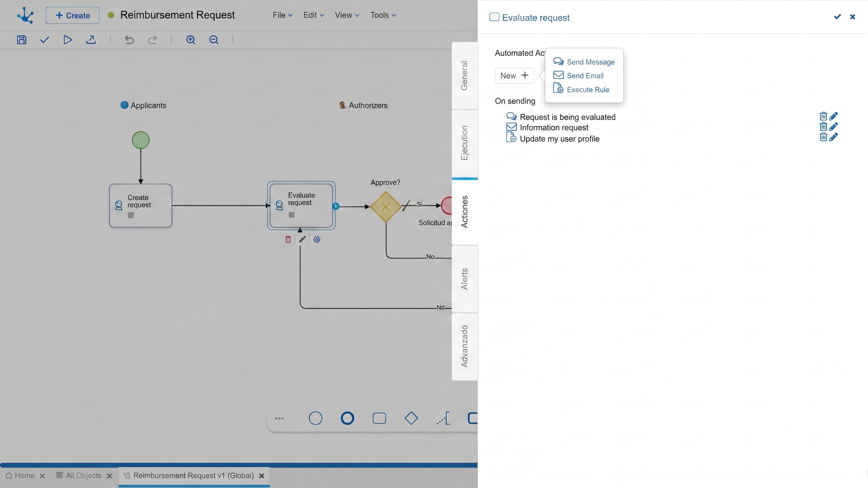Screen dimensions: 868x488
Task: Go to the app home logo
Action: click(25, 15)
